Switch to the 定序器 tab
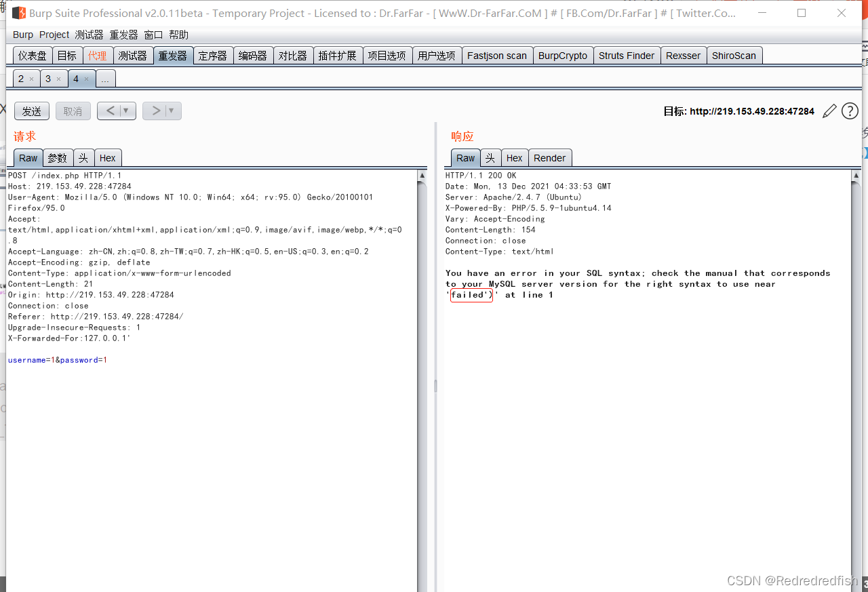Viewport: 868px width, 592px height. (x=213, y=56)
